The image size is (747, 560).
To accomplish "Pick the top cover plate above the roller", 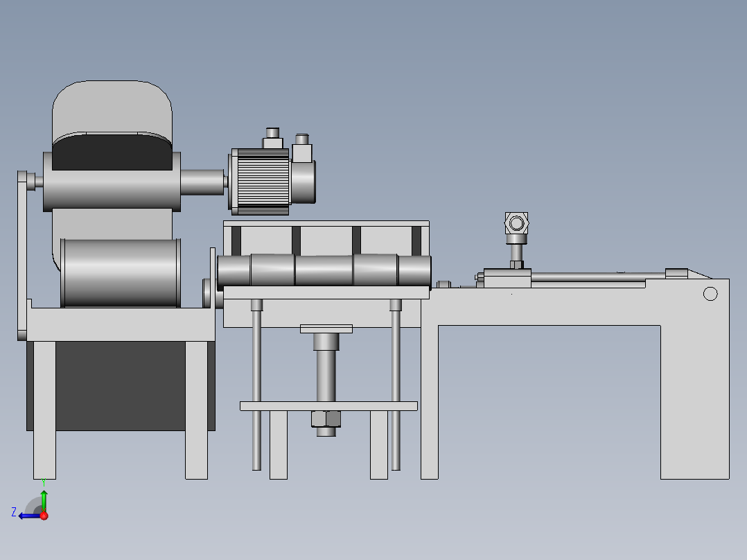I will (326, 224).
